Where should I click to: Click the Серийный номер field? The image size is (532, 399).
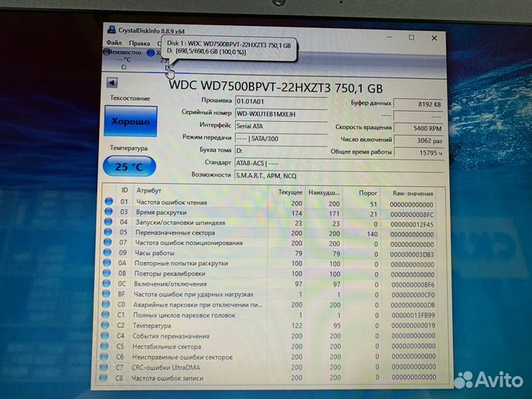[281, 114]
